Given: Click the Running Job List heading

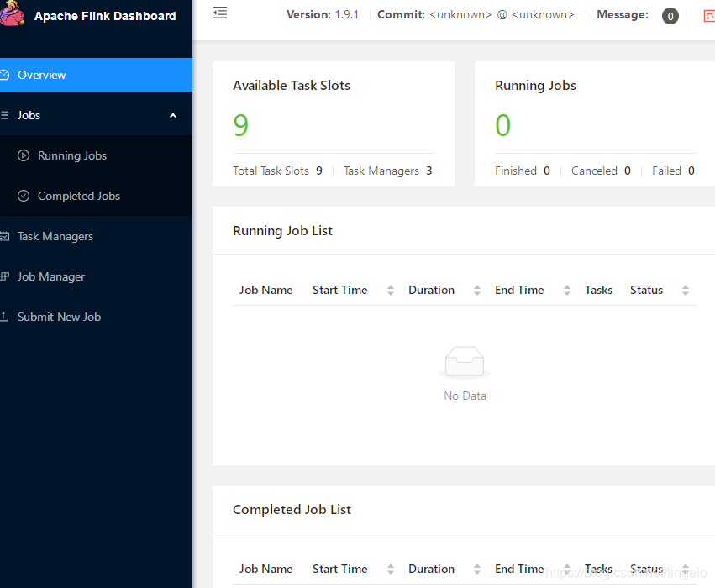Looking at the screenshot, I should [x=282, y=231].
